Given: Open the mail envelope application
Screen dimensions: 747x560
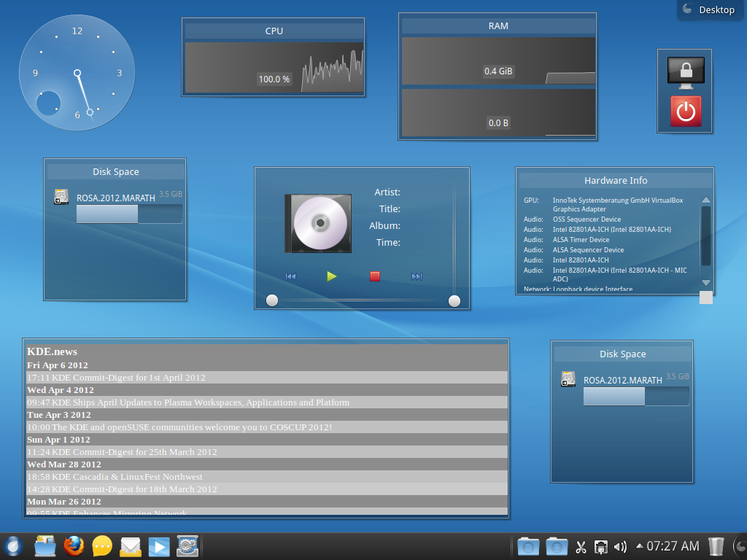Looking at the screenshot, I should pyautogui.click(x=131, y=546).
